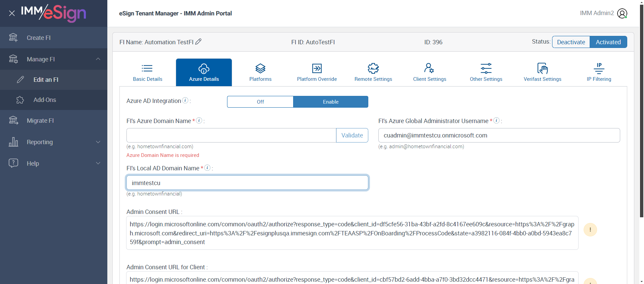The image size is (644, 284).
Task: Turn Azure AD Integration Off
Action: (260, 102)
